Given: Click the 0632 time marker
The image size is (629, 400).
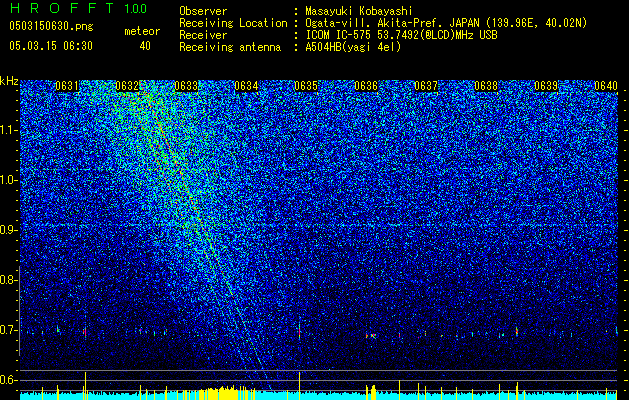Looking at the screenshot, I should pos(127,86).
